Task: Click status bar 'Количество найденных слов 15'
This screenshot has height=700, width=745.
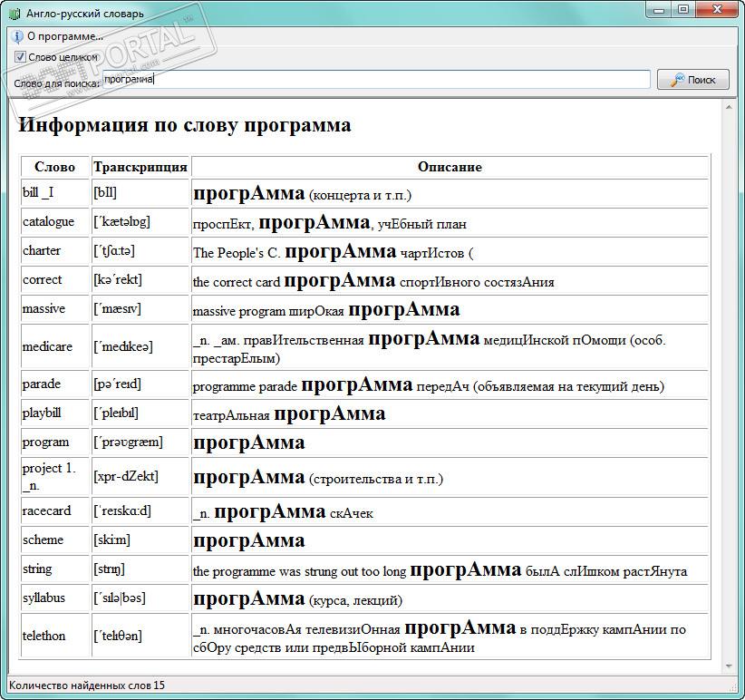Action: (87, 685)
